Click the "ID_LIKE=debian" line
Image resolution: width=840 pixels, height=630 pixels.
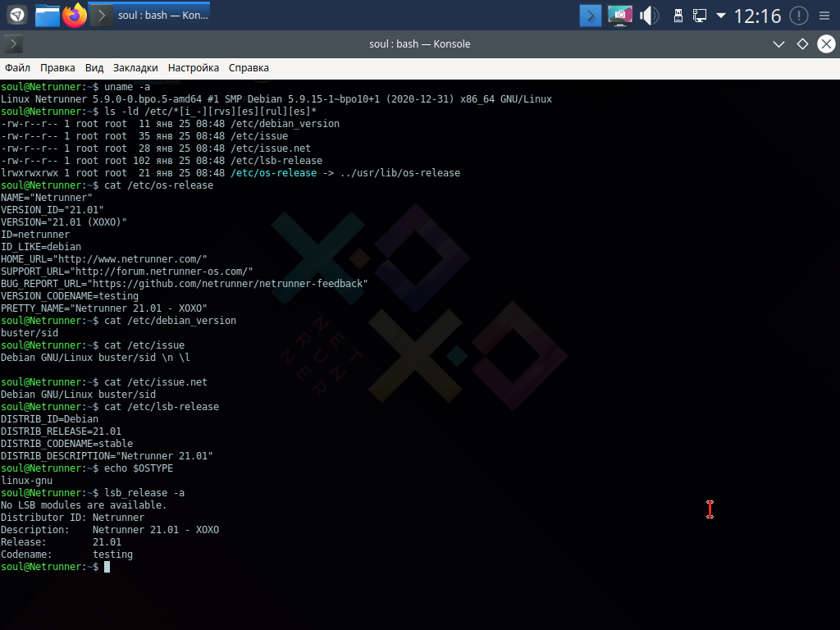coord(41,247)
